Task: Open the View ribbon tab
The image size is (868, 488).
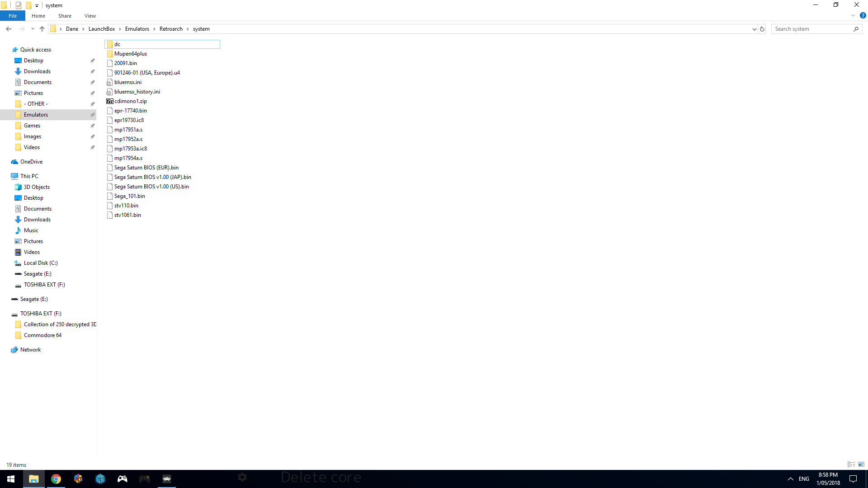Action: [90, 16]
